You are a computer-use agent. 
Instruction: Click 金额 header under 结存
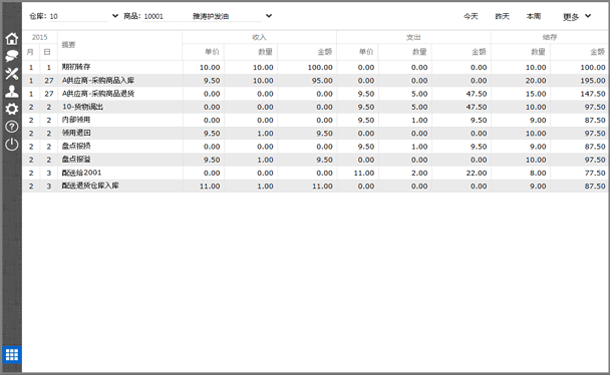[598, 52]
